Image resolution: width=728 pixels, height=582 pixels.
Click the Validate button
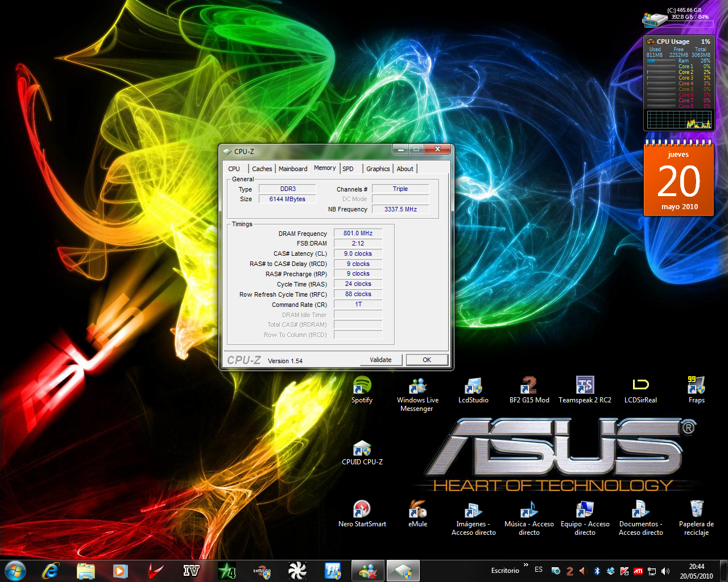[x=381, y=360]
